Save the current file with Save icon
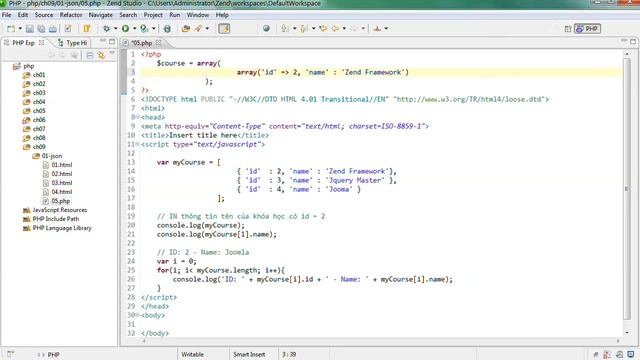This screenshot has width=640, height=360. [x=30, y=29]
